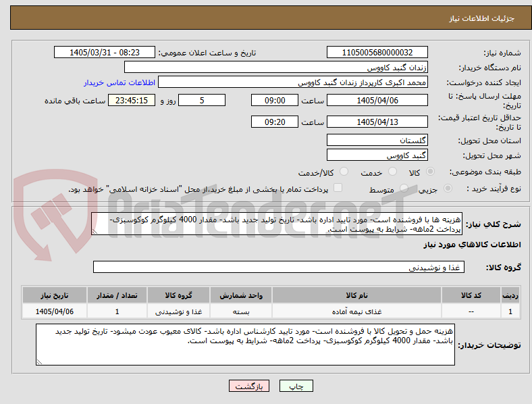Viewport: 532px width, 404px height.
Task: Click the اطلاعات کالاهای مورد نیاز section heading
Action: (x=472, y=245)
